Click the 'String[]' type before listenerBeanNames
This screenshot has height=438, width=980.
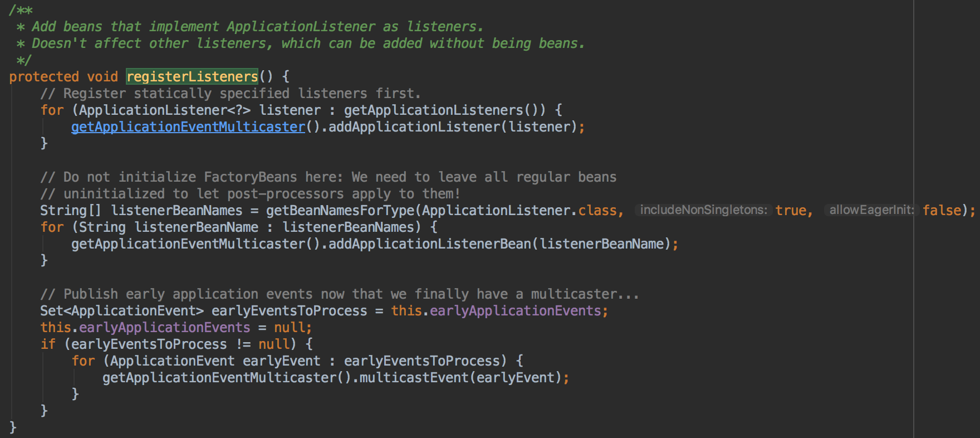point(71,211)
